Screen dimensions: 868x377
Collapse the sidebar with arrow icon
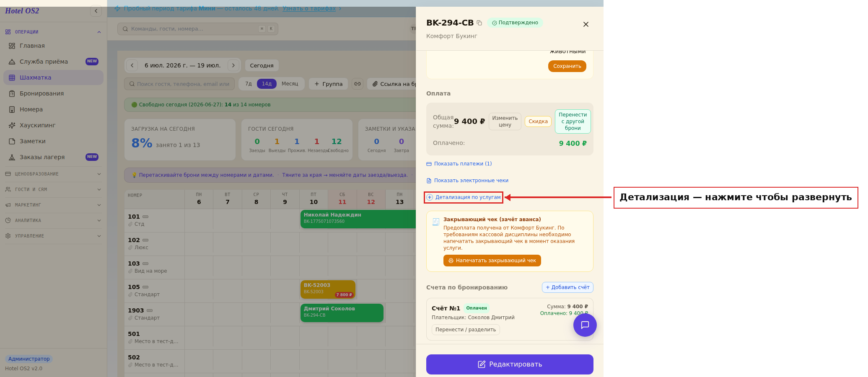[96, 11]
